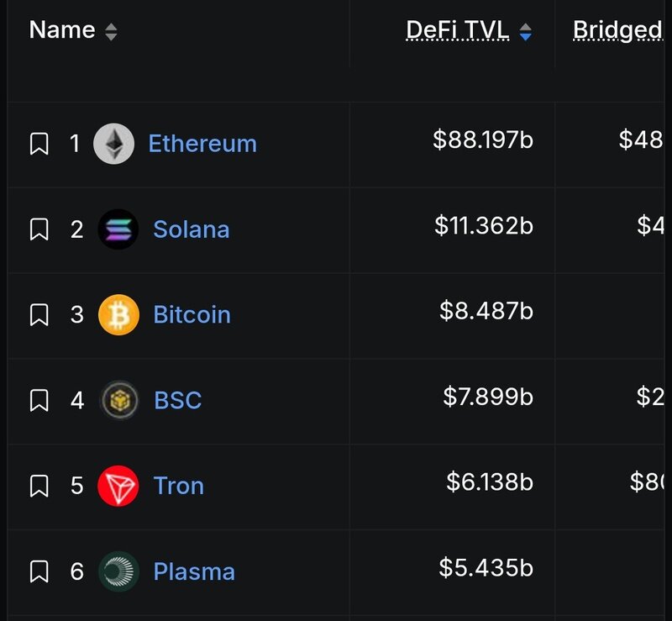Sort table by Name arrows
Image resolution: width=672 pixels, height=621 pixels.
click(112, 32)
